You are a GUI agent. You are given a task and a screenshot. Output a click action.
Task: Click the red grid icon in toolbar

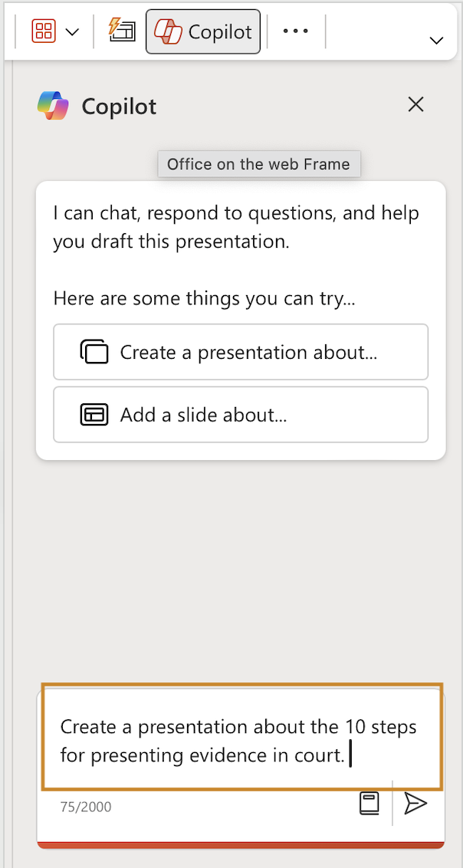(42, 31)
